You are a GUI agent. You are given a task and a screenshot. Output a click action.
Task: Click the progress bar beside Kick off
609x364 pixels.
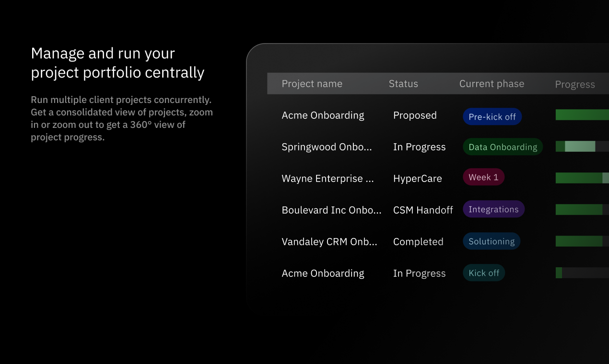tap(582, 273)
